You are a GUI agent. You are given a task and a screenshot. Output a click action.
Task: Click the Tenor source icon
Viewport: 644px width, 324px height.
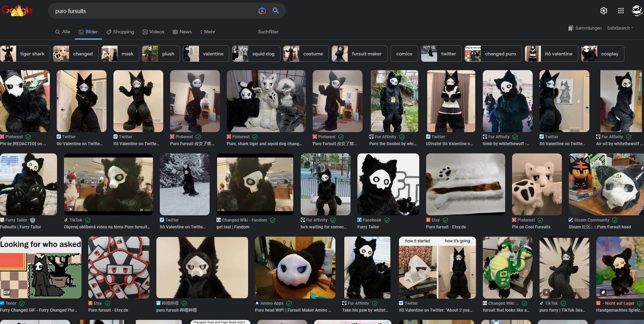2,303
